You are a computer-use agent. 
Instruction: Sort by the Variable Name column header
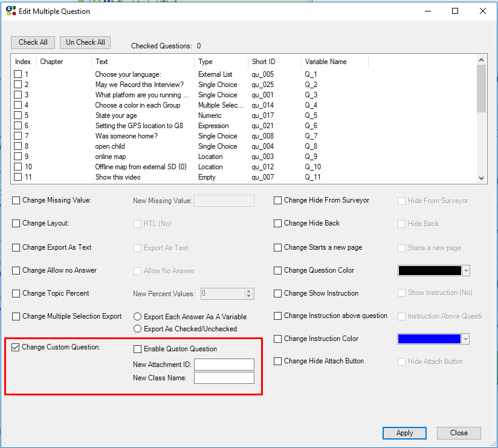tap(335, 62)
